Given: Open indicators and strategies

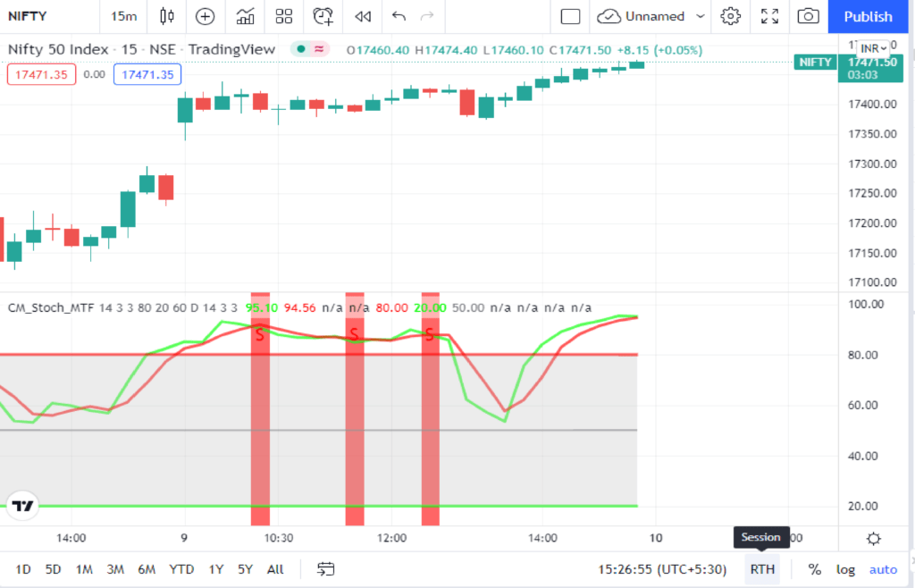Looking at the screenshot, I should [245, 16].
